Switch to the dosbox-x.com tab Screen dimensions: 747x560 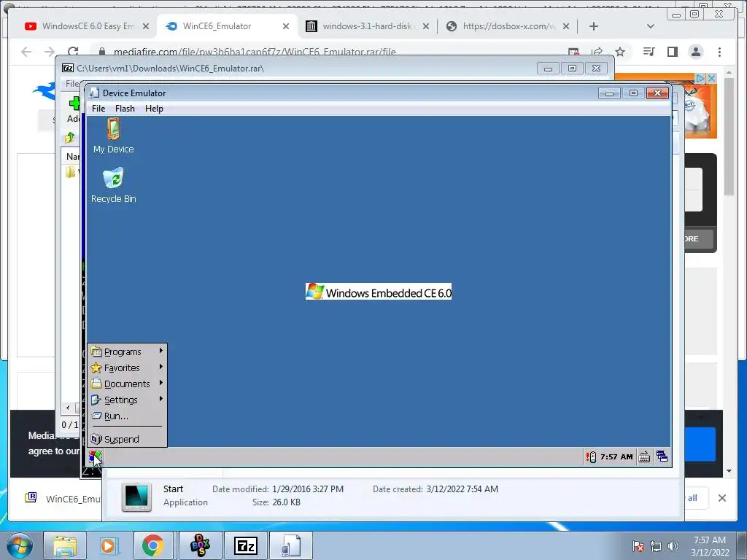coord(508,26)
